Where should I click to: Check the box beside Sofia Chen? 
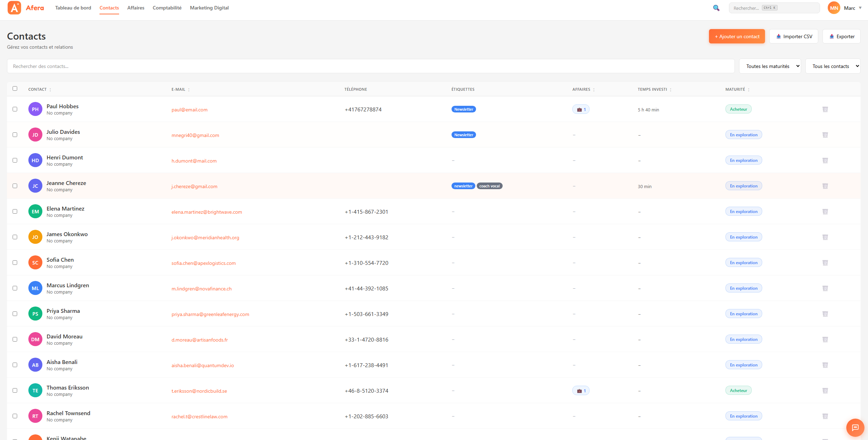pyautogui.click(x=15, y=263)
